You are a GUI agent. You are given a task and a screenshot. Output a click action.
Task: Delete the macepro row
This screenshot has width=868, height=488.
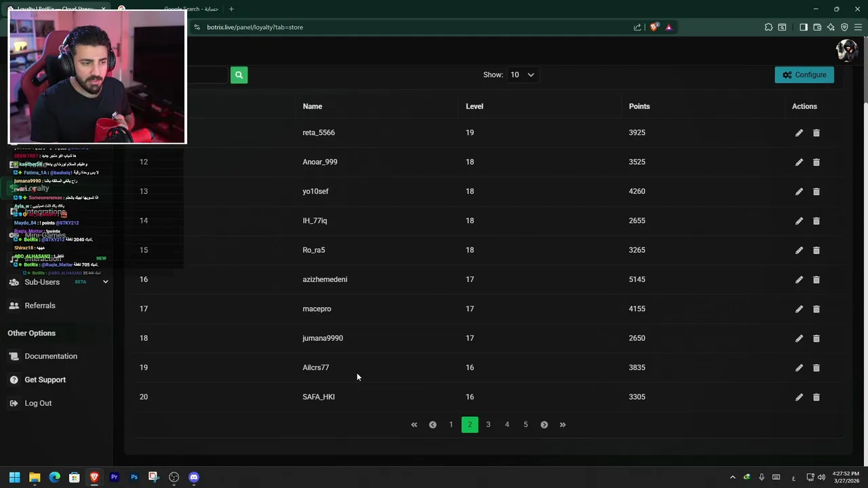click(816, 309)
